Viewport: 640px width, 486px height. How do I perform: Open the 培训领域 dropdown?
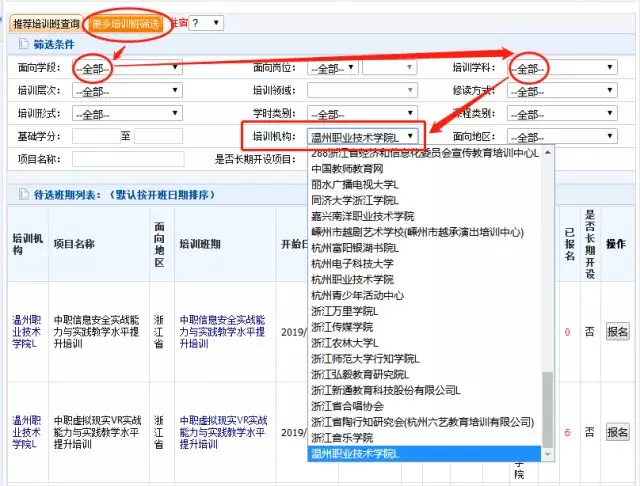(x=362, y=91)
